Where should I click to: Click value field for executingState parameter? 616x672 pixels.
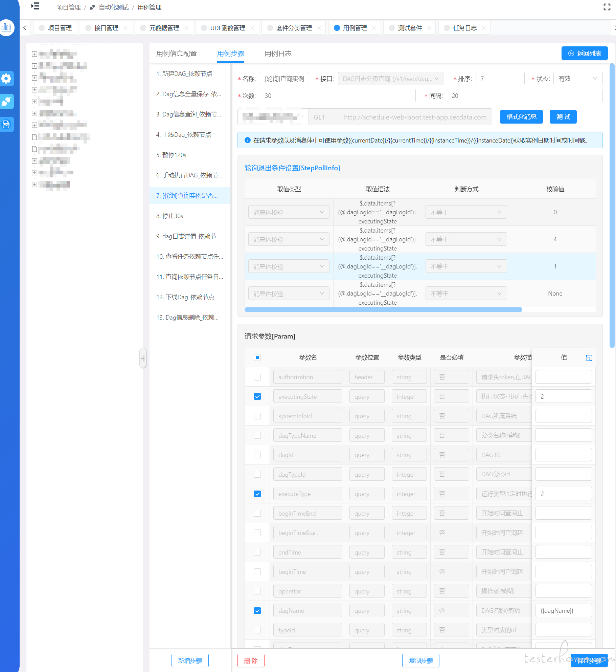click(564, 396)
